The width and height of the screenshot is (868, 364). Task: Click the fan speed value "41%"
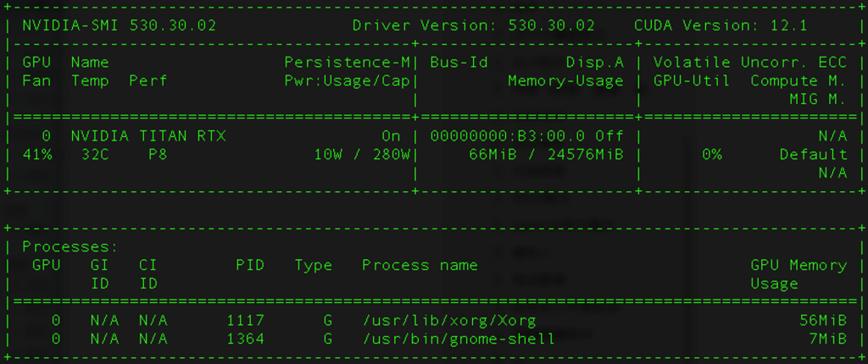[x=37, y=154]
